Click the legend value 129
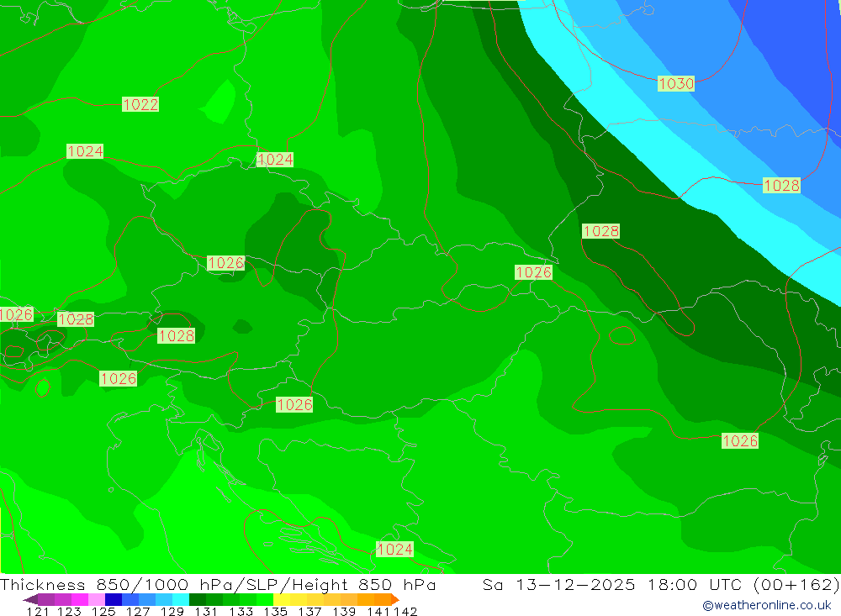 (x=172, y=612)
